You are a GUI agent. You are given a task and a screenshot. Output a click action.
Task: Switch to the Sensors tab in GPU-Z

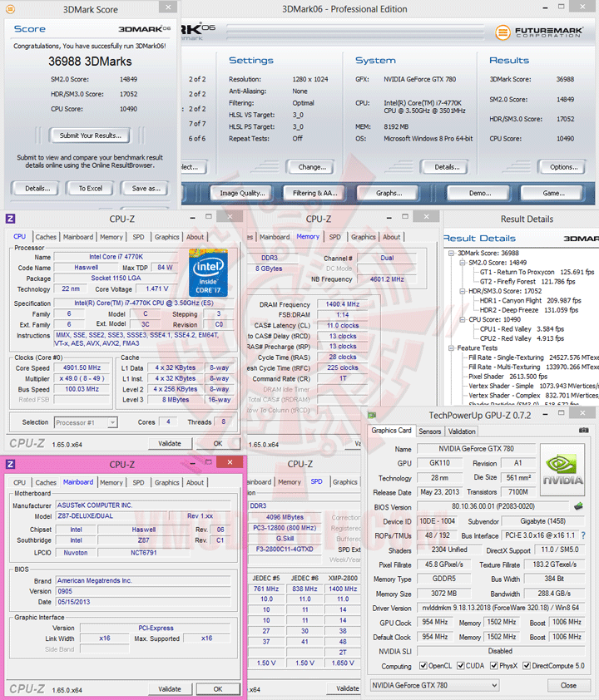[x=430, y=431]
